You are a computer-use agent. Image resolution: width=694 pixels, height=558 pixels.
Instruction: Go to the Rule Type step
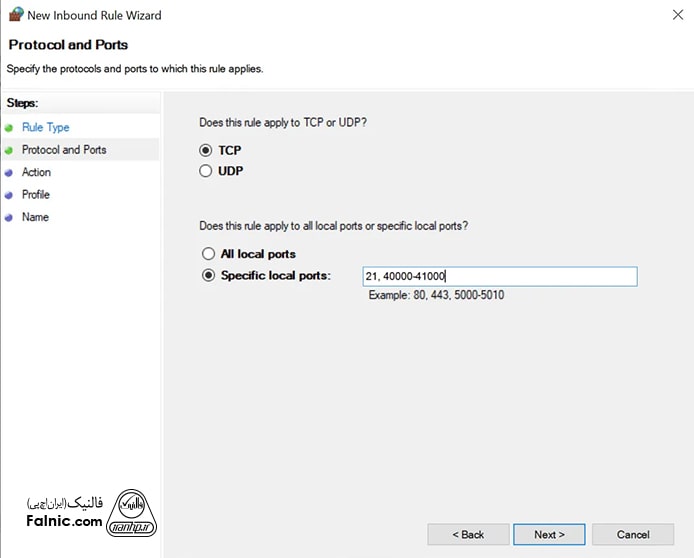pyautogui.click(x=45, y=128)
